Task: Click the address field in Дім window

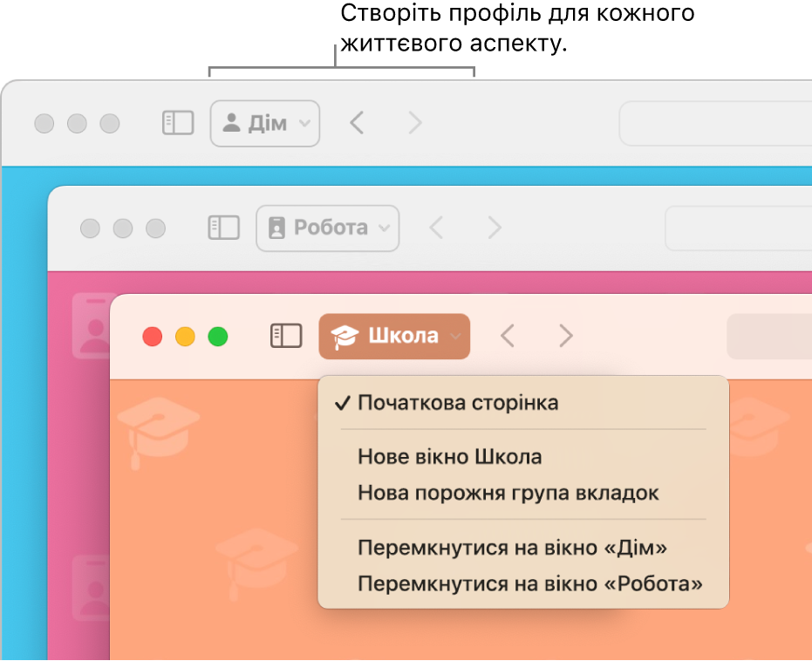Action: (x=716, y=123)
